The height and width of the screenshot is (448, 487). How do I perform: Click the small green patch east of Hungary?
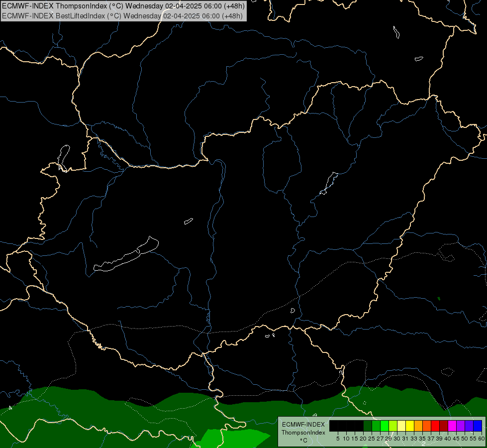(x=439, y=299)
